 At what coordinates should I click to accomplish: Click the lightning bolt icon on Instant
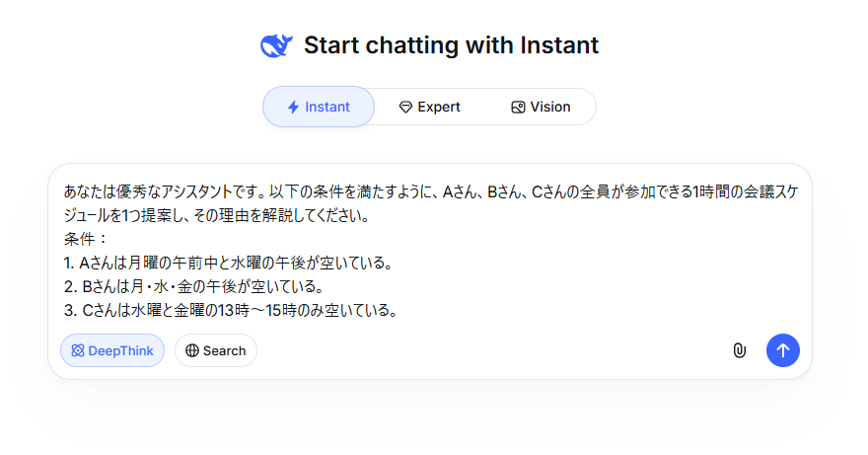tap(293, 107)
